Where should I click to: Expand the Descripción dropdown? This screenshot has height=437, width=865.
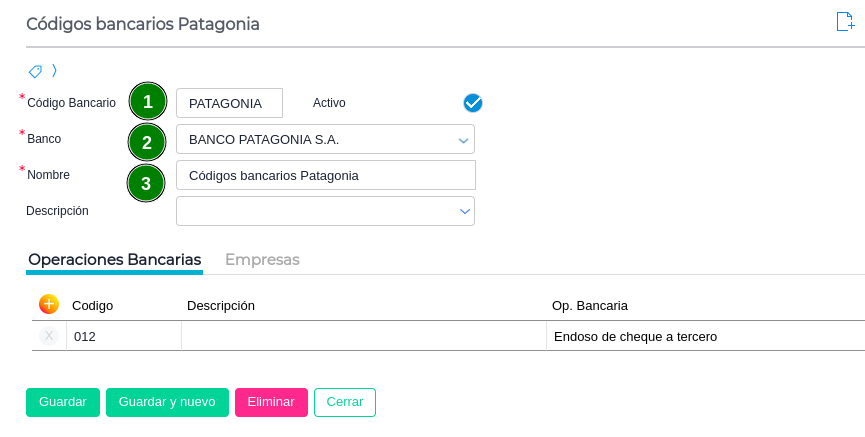point(464,211)
